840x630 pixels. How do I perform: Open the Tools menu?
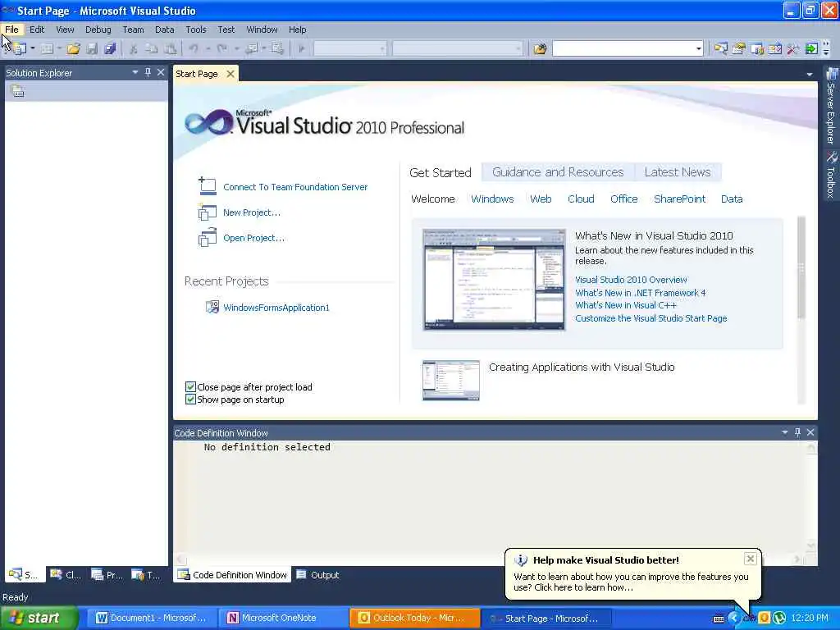(195, 30)
